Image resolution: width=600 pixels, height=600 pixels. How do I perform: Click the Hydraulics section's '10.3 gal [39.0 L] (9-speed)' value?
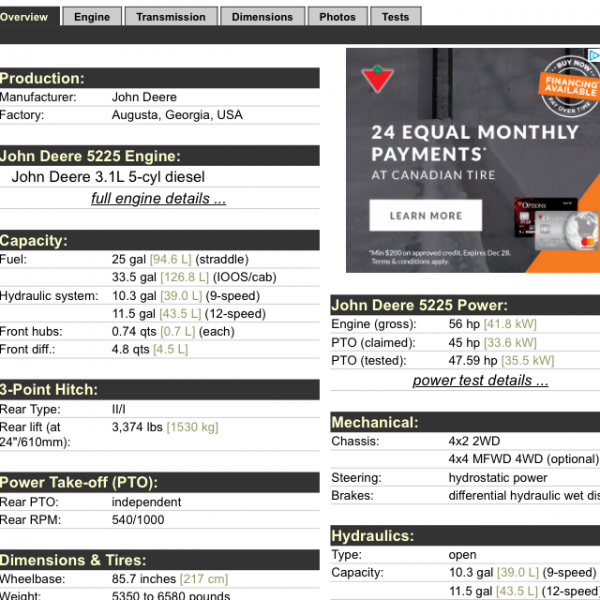pyautogui.click(x=523, y=573)
